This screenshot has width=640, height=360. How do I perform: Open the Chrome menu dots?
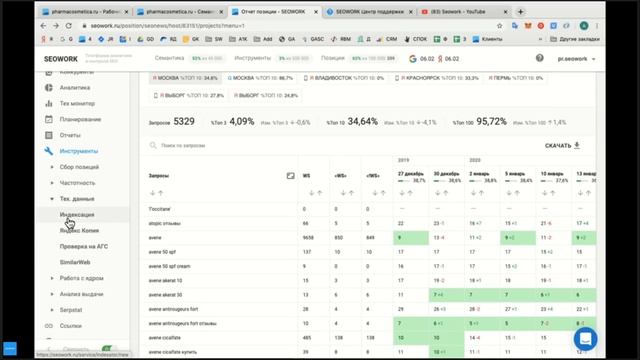tap(597, 26)
